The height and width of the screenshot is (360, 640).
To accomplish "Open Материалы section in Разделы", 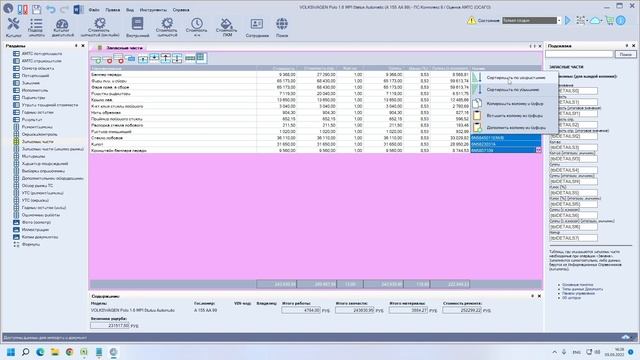I will point(33,156).
